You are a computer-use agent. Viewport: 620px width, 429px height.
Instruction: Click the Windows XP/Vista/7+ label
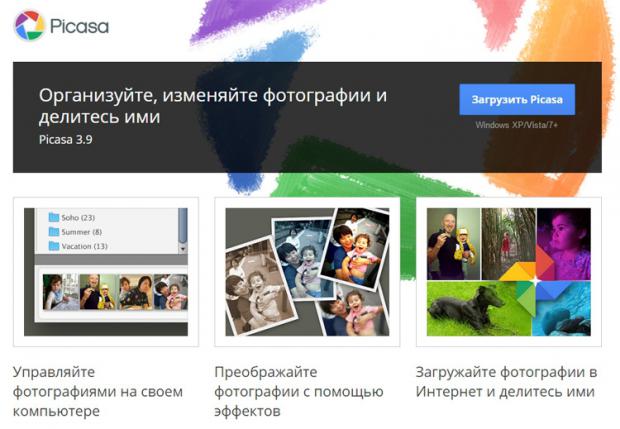(x=517, y=125)
